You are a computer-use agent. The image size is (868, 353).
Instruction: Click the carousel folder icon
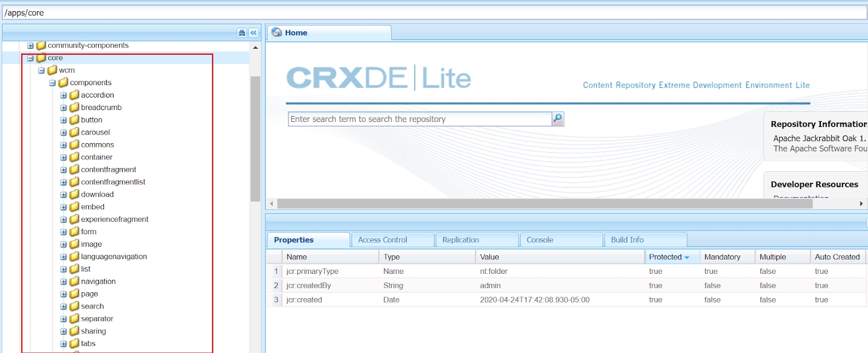(x=74, y=132)
